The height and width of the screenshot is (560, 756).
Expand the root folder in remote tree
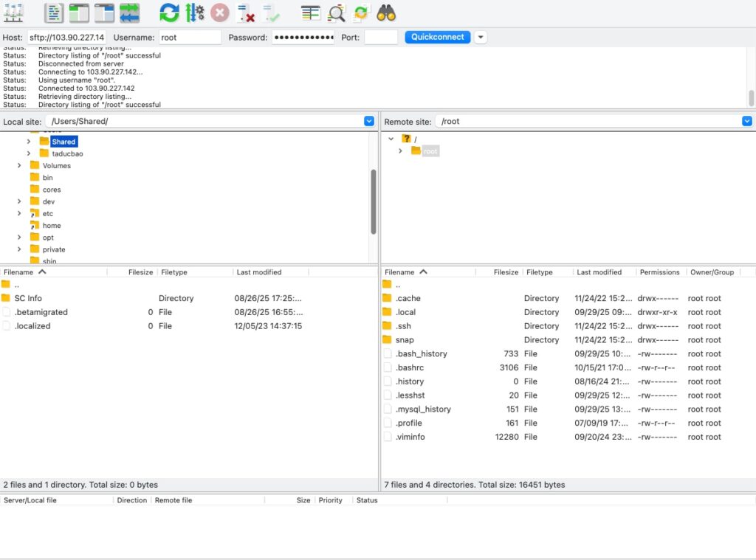[400, 151]
